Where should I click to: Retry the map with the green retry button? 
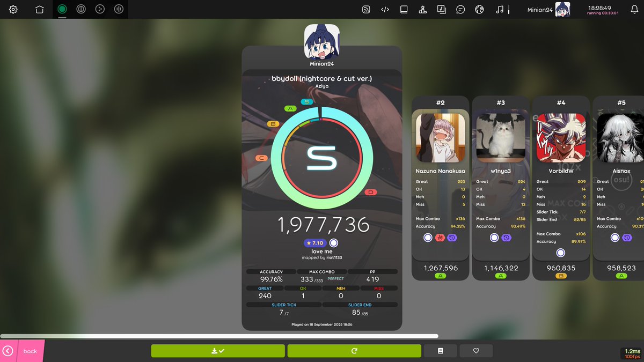(x=354, y=350)
